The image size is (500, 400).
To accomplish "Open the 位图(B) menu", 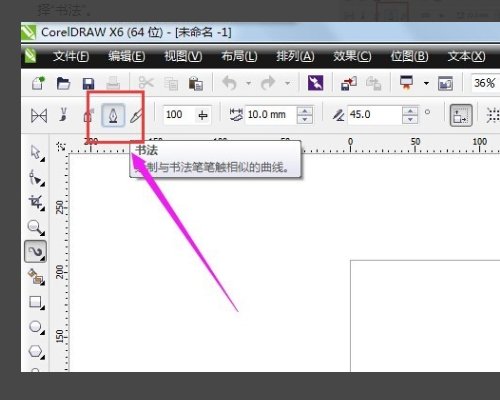I will tap(409, 56).
